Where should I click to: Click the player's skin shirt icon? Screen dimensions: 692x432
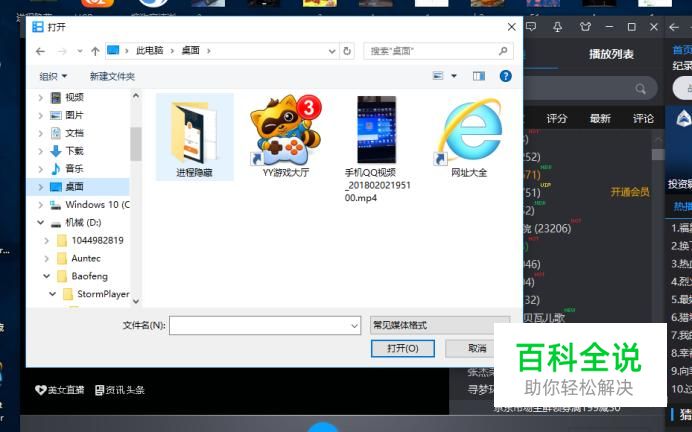pyautogui.click(x=585, y=27)
